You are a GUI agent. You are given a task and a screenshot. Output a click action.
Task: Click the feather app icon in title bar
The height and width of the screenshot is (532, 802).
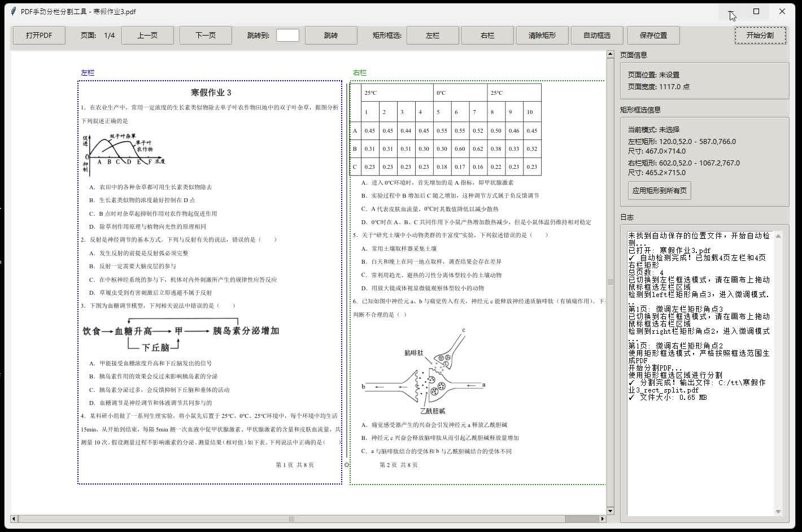point(14,11)
